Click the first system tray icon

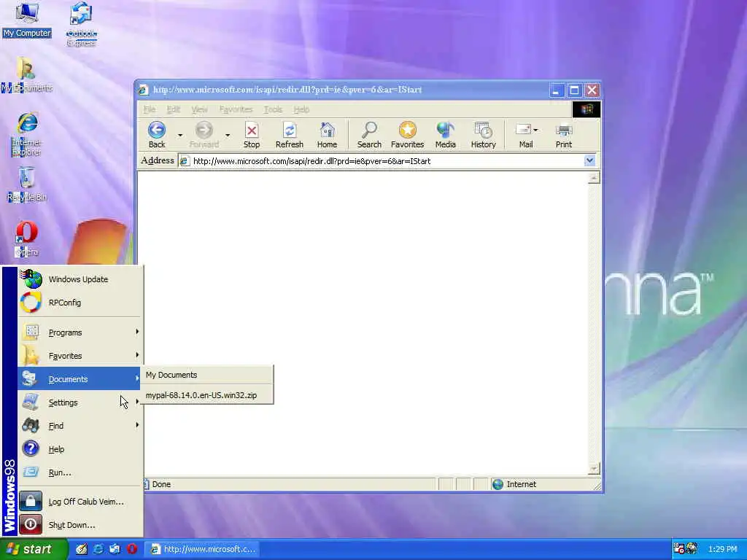point(679,549)
